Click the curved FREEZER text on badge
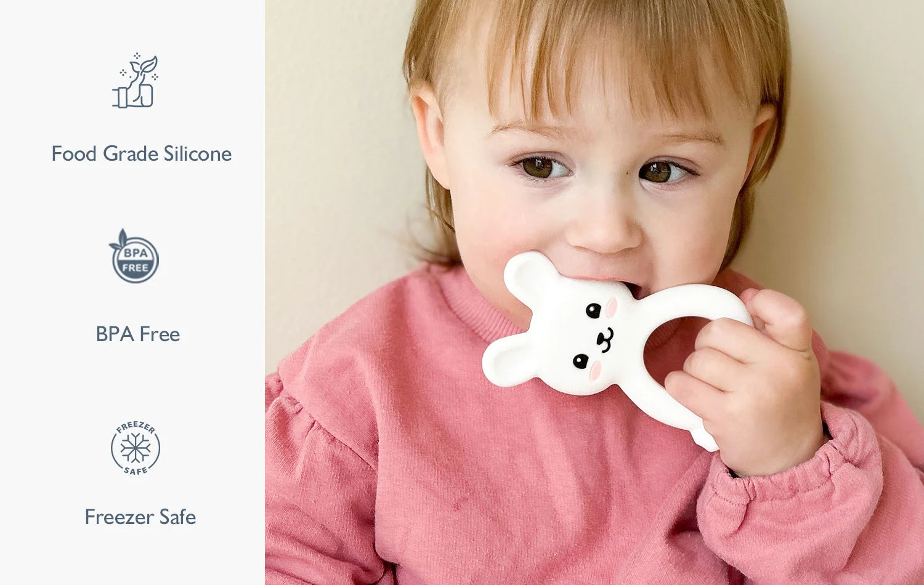Image resolution: width=924 pixels, height=585 pixels. tap(136, 427)
